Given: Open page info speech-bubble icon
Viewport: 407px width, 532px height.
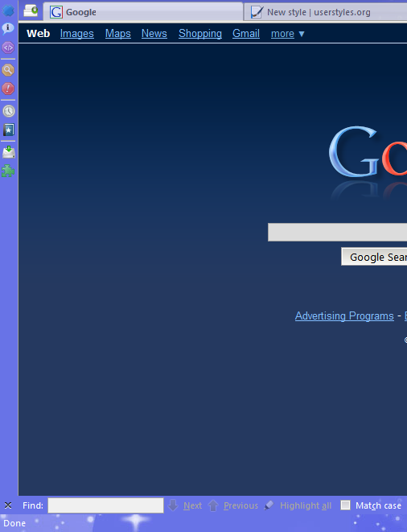Looking at the screenshot, I should (x=8, y=28).
